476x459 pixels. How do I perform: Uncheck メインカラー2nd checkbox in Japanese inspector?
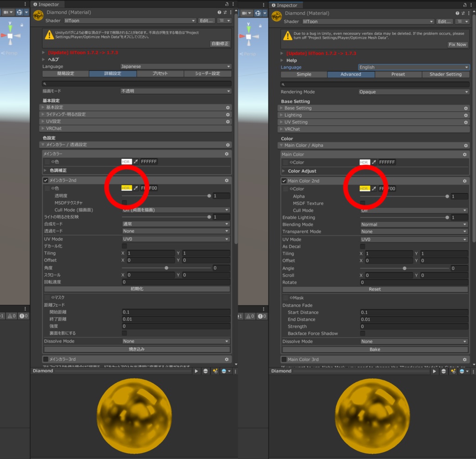click(x=46, y=181)
